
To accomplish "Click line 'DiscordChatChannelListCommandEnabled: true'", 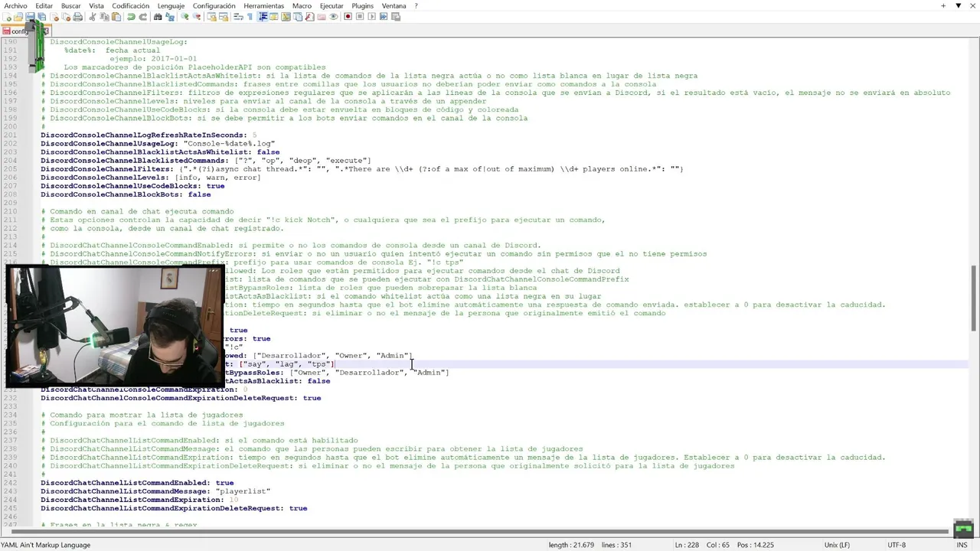I will pyautogui.click(x=137, y=483).
